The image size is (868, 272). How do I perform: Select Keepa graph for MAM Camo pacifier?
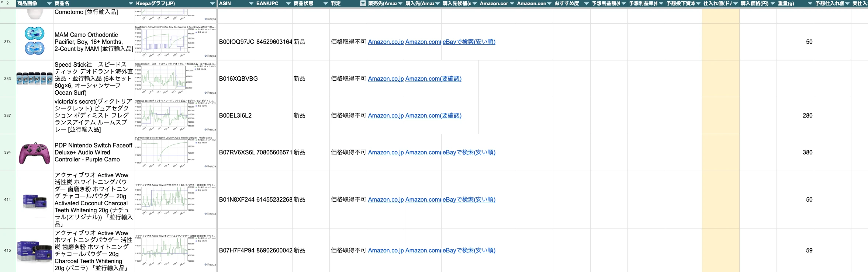click(x=176, y=42)
